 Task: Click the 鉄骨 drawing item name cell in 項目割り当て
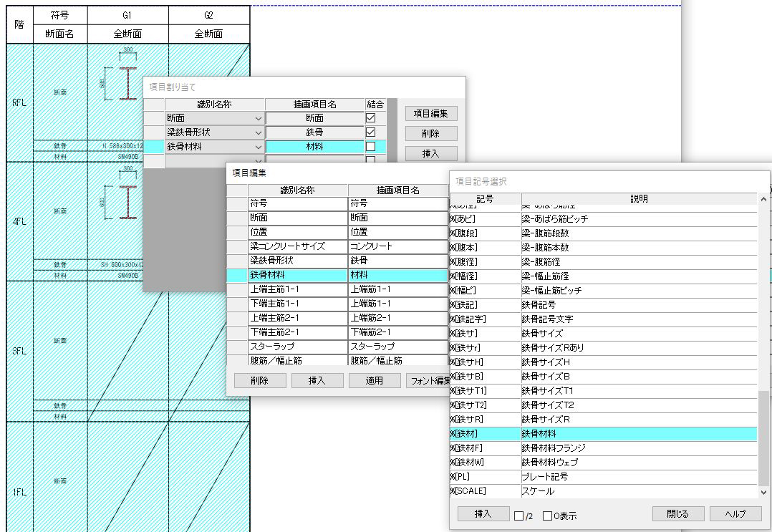pos(314,132)
